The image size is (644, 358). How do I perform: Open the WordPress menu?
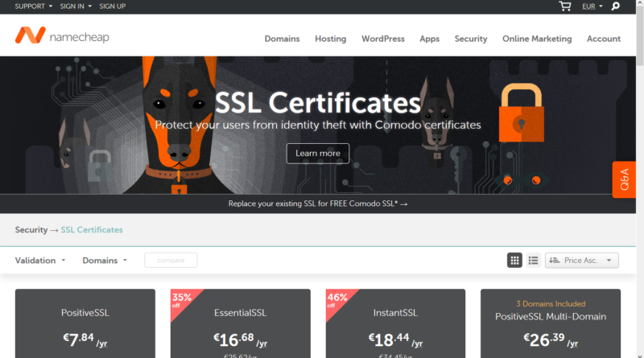click(x=383, y=39)
